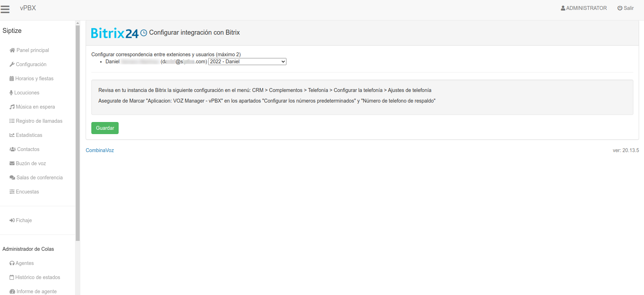Click the version text ver: 20.13.5

point(626,150)
